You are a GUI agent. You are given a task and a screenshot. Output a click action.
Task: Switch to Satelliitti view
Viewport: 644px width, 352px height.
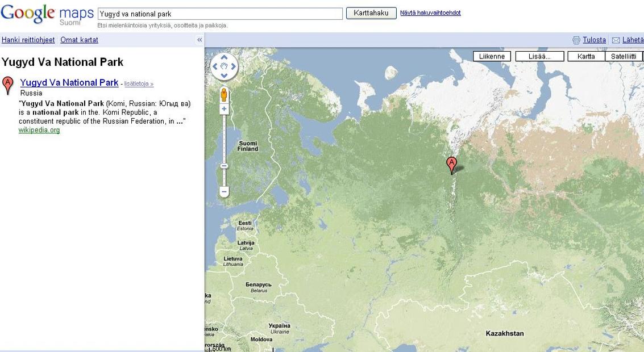point(624,56)
